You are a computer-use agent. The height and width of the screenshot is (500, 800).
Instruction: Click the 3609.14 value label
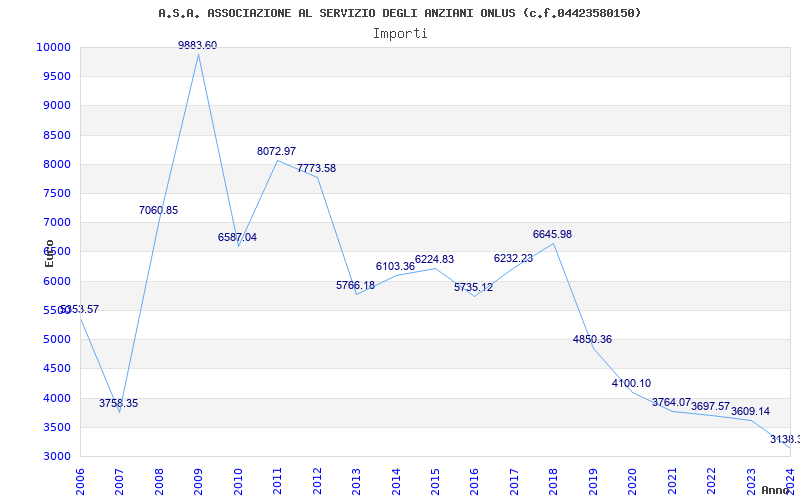[x=751, y=411]
